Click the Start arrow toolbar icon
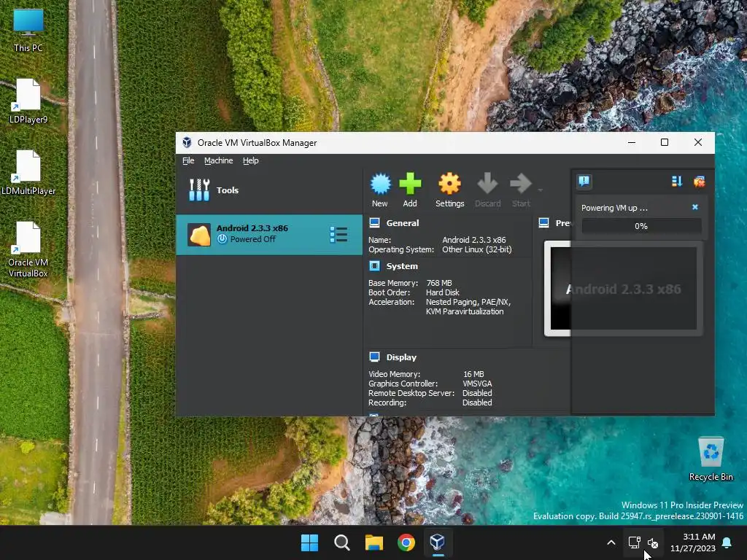The height and width of the screenshot is (560, 747). coord(520,184)
